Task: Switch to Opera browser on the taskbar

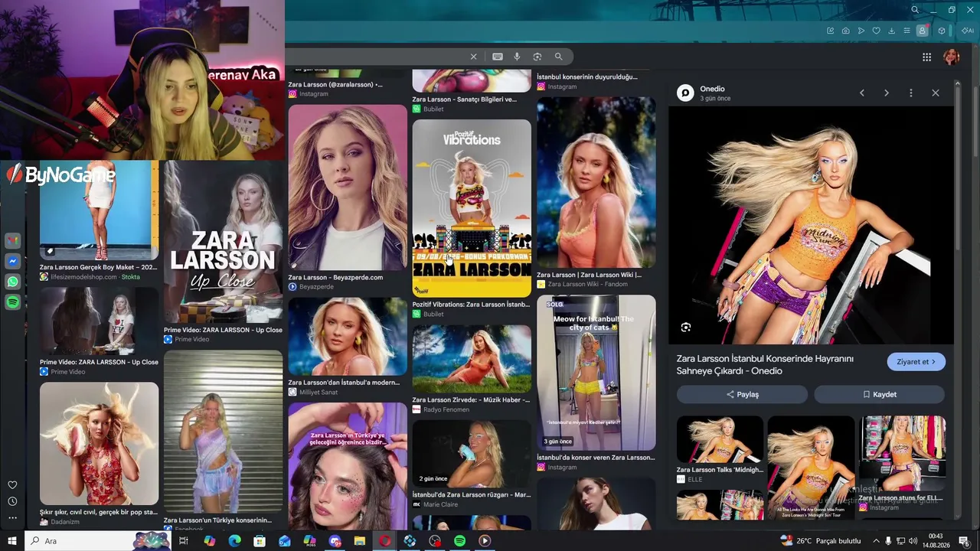Action: [x=384, y=541]
